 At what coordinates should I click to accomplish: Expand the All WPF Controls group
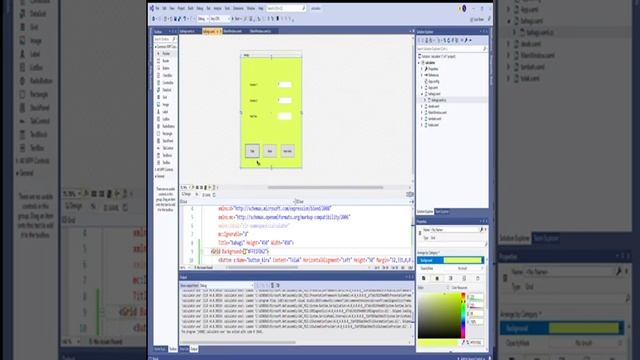156,169
